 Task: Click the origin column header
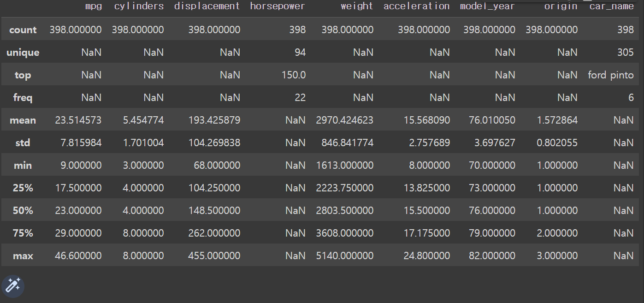coord(561,6)
